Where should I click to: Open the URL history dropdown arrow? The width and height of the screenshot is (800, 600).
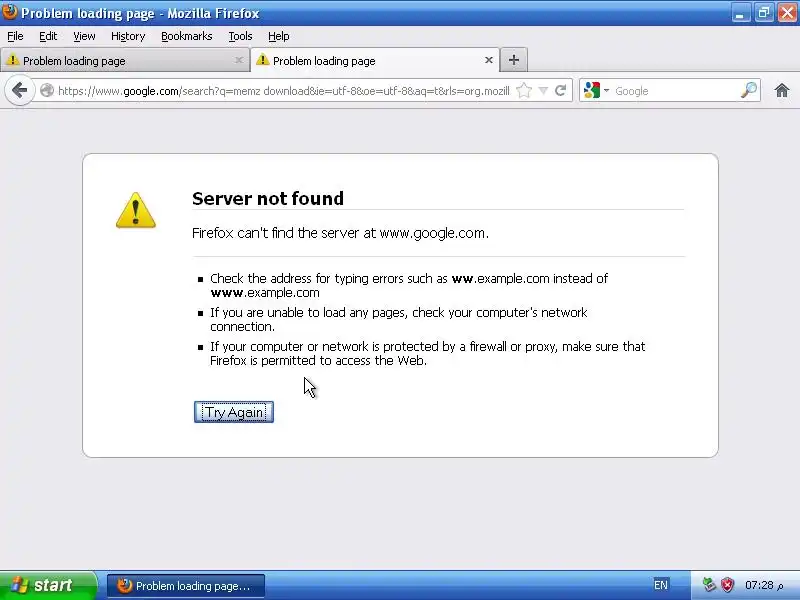pos(543,91)
